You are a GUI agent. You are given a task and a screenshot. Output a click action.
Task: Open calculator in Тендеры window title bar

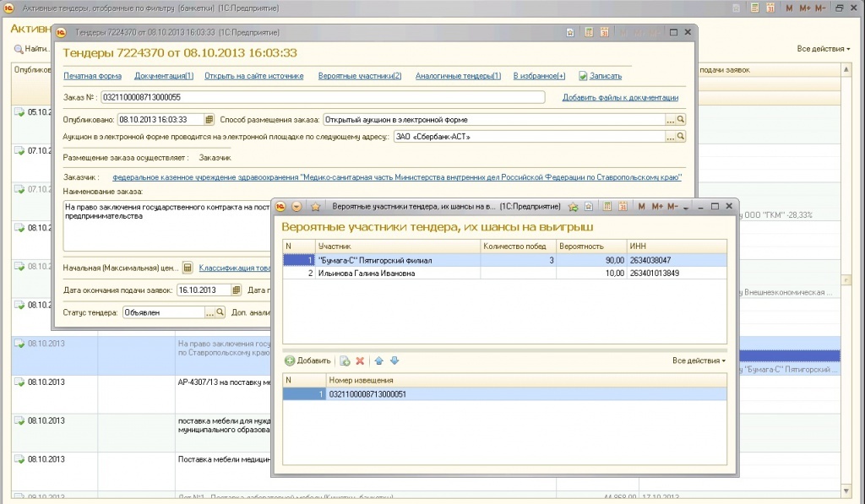[x=589, y=33]
